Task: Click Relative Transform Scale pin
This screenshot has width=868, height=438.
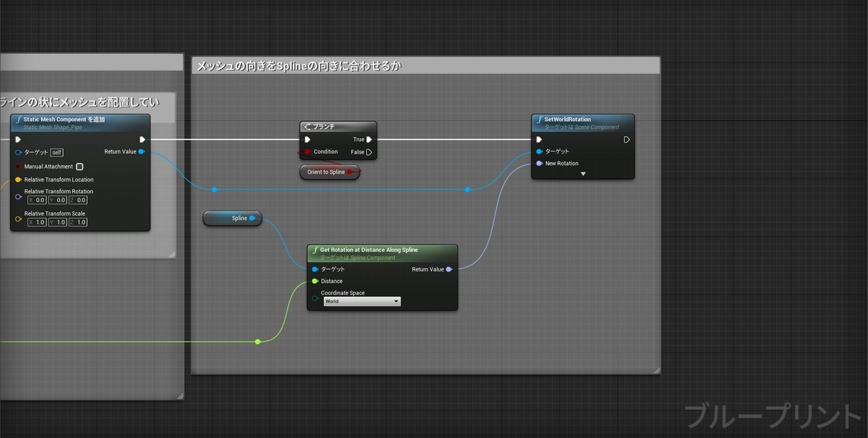Action: [18, 219]
